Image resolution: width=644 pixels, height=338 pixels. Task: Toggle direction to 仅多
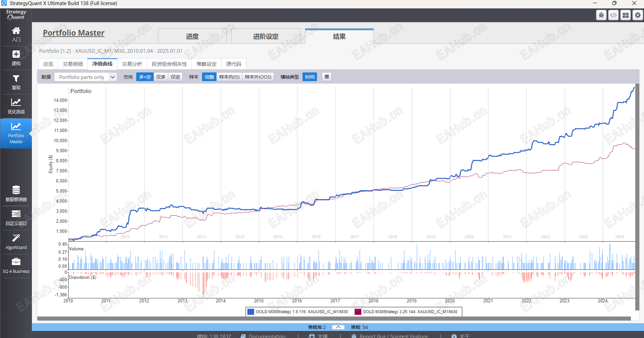pyautogui.click(x=161, y=77)
